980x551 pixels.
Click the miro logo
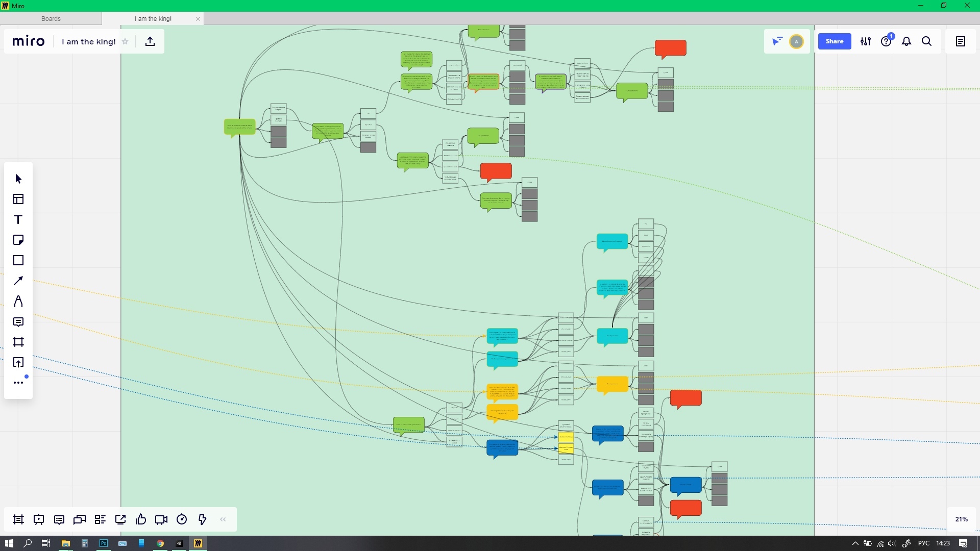29,41
